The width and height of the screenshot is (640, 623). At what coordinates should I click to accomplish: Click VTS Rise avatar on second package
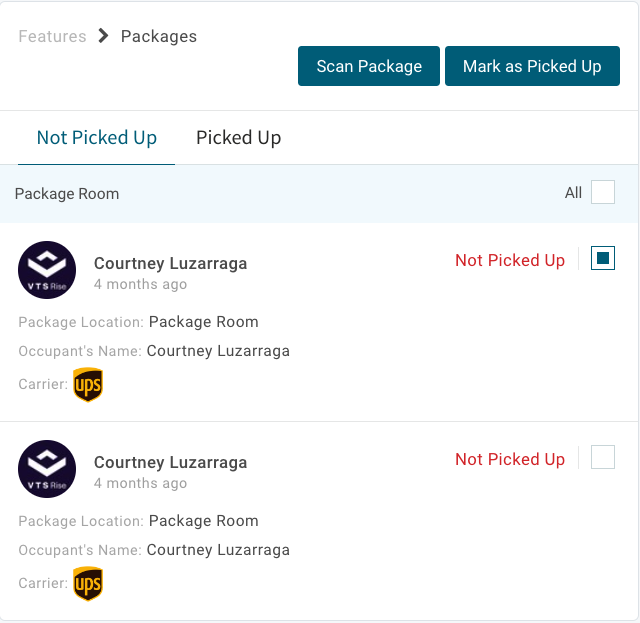(47, 469)
